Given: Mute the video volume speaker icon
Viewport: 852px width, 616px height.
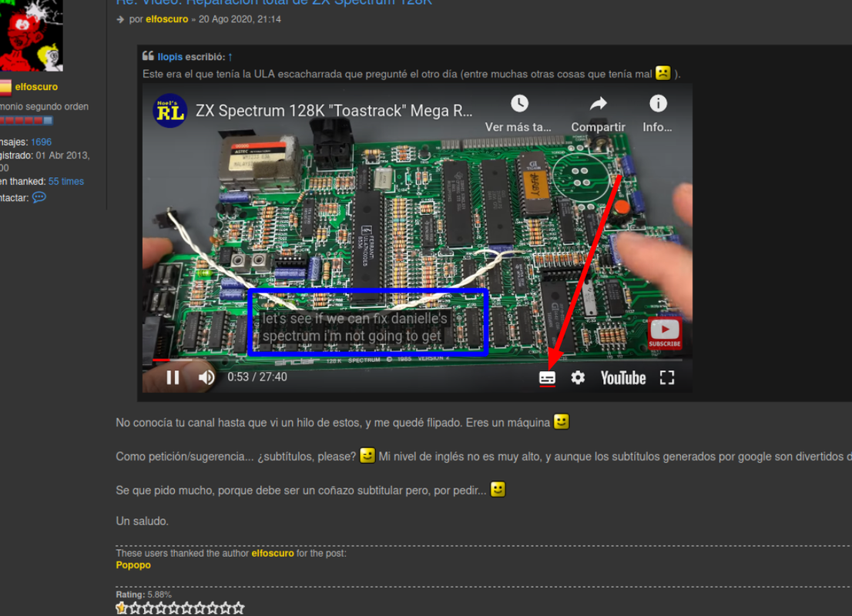Looking at the screenshot, I should tap(206, 377).
